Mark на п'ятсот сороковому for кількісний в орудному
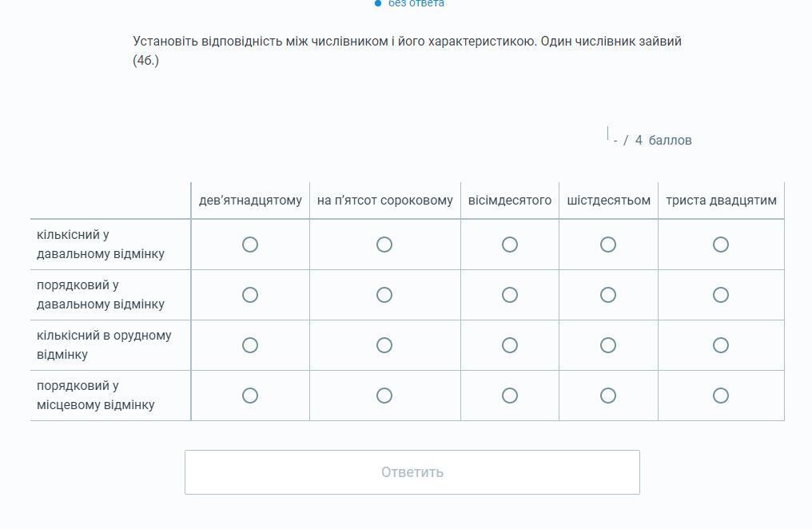This screenshot has height=529, width=812. coord(384,345)
